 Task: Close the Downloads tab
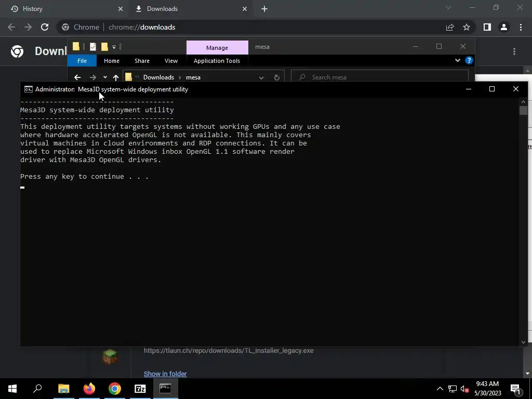(245, 9)
